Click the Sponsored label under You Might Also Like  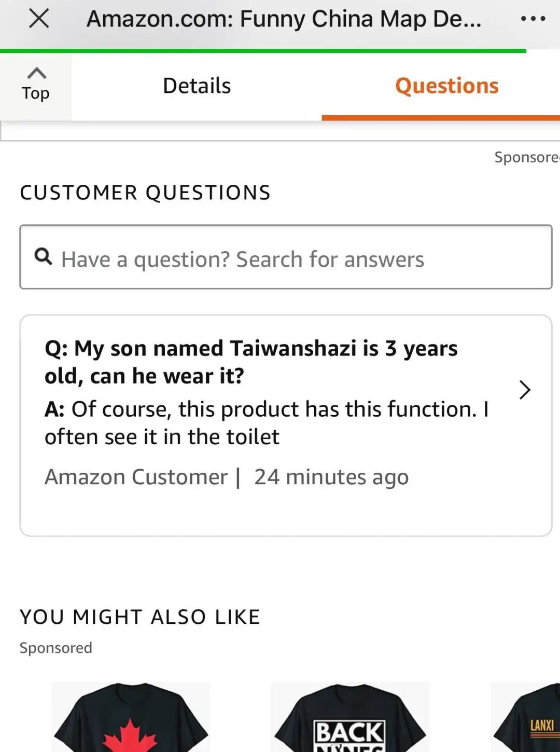56,648
